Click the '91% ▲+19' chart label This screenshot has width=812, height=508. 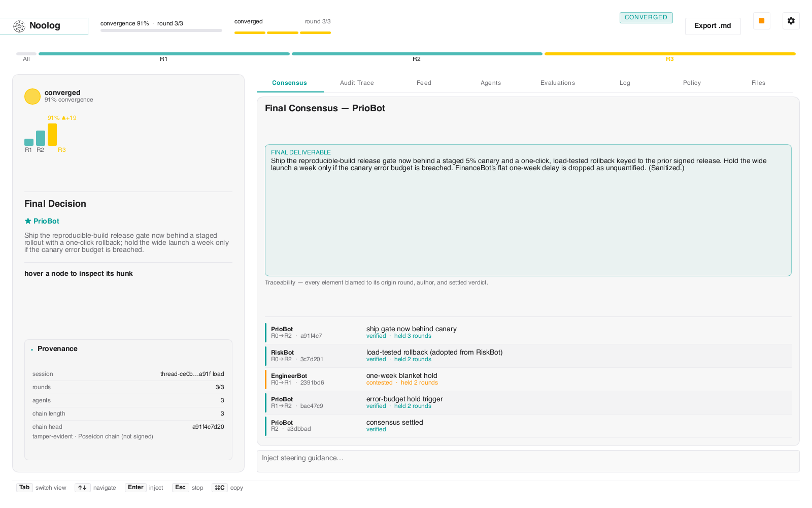coord(62,118)
